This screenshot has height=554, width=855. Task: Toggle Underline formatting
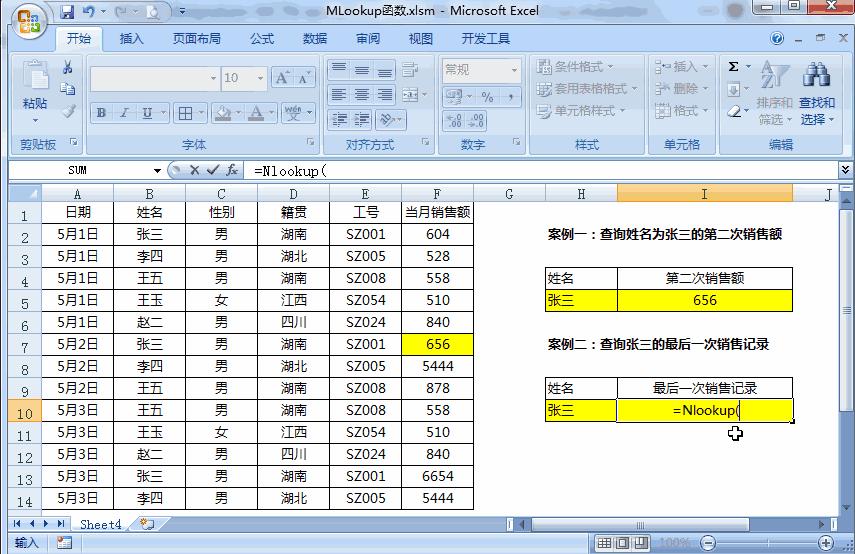click(147, 113)
